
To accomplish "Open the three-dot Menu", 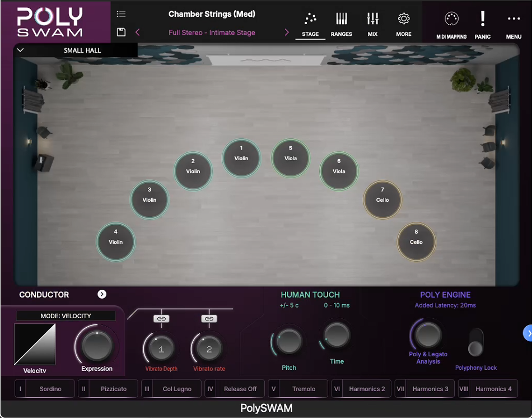I will [x=514, y=25].
